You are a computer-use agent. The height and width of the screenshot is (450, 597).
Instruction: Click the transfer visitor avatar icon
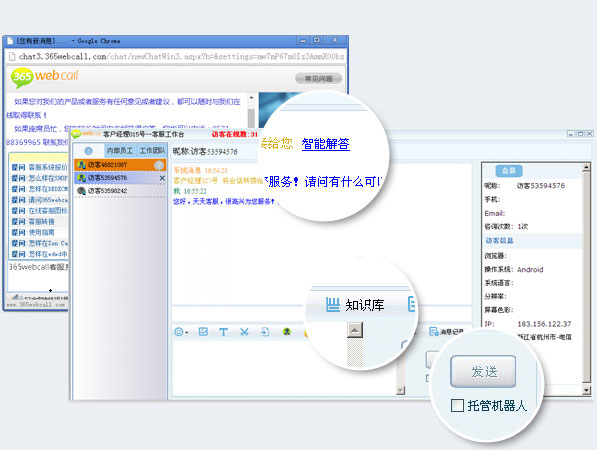coord(287,332)
